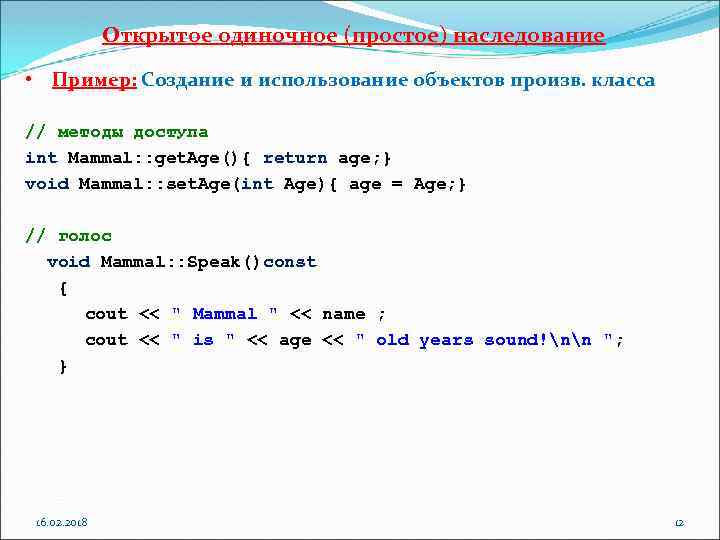Click the text "Создание и использование объектов произв. класса"

tap(398, 80)
